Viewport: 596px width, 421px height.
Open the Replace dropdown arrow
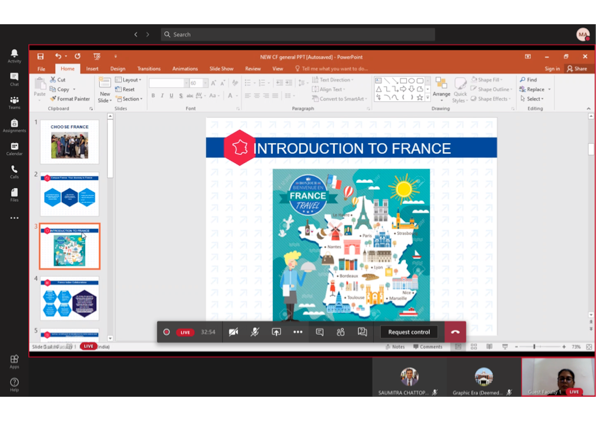549,89
